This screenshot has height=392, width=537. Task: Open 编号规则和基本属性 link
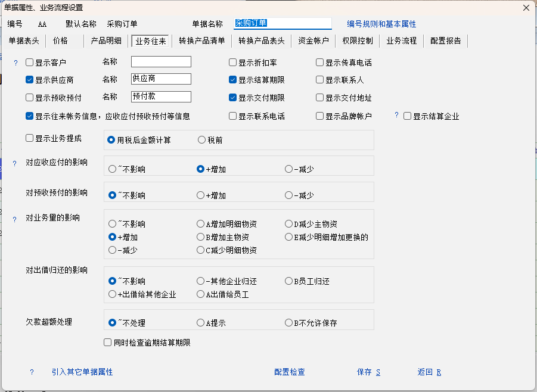pos(381,24)
